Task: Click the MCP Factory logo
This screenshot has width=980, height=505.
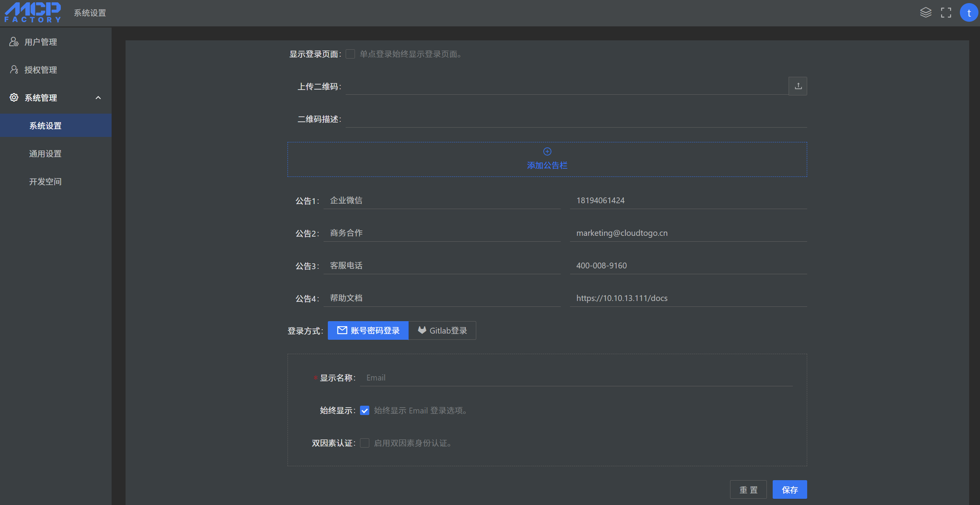Action: tap(33, 13)
